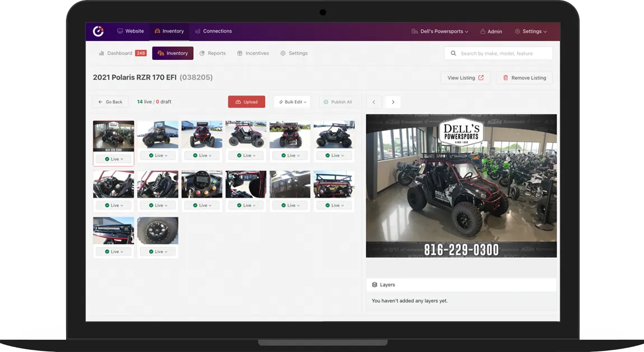Open Live dropdown under second second-row thumbnail

point(158,205)
